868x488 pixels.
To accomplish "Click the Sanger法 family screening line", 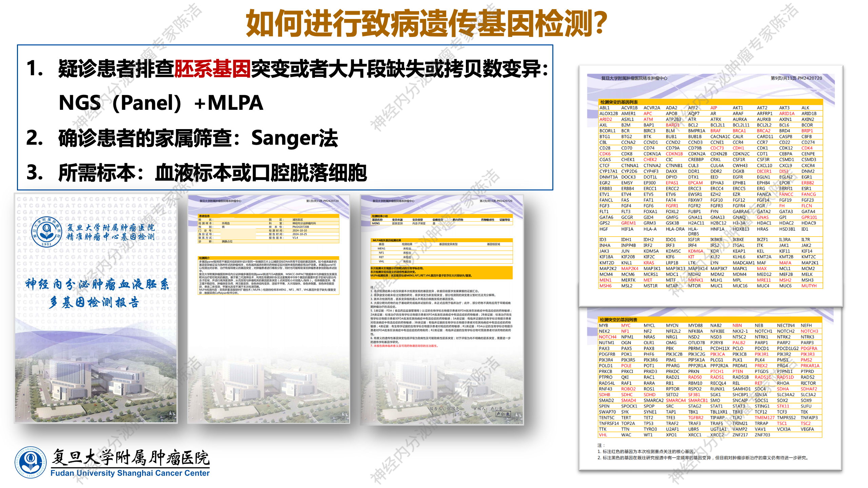I will [x=198, y=138].
